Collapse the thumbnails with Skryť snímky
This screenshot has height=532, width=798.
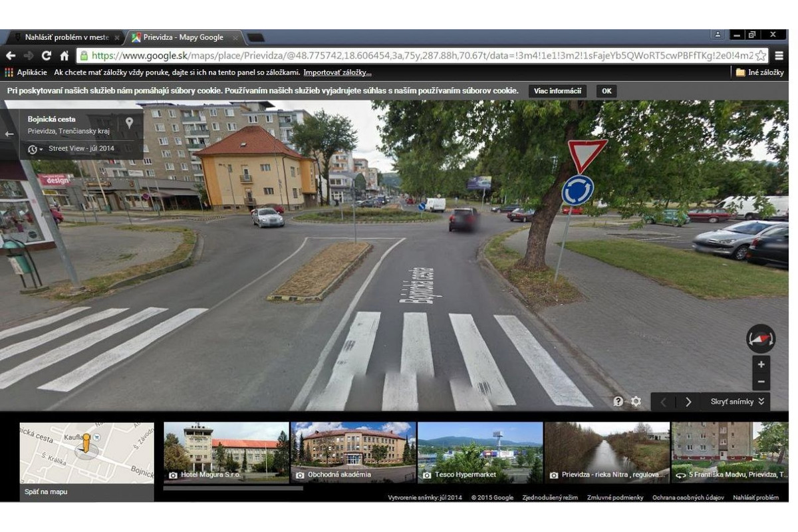pyautogui.click(x=734, y=402)
